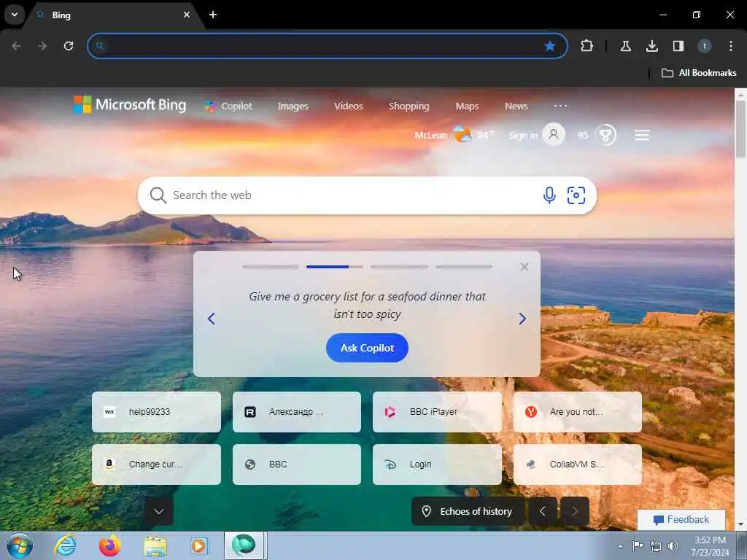This screenshot has width=747, height=560.
Task: Open the Александр shortcut tile
Action: [x=297, y=412]
